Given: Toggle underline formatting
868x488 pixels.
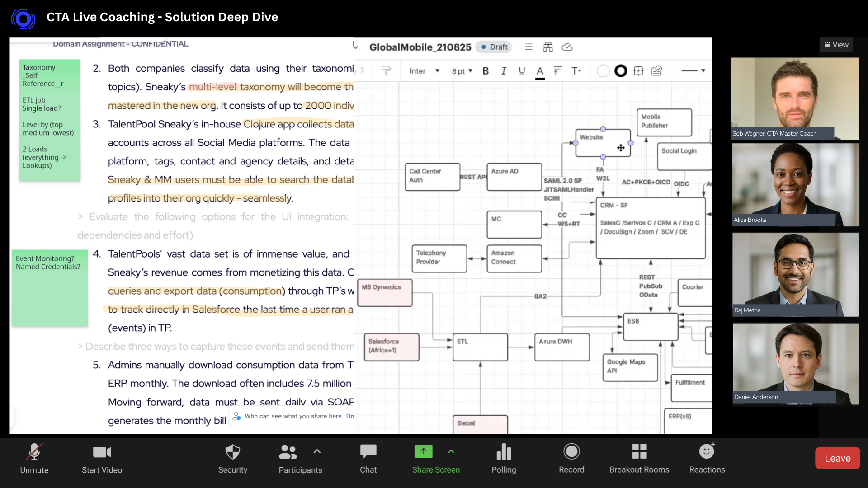Looking at the screenshot, I should (522, 71).
